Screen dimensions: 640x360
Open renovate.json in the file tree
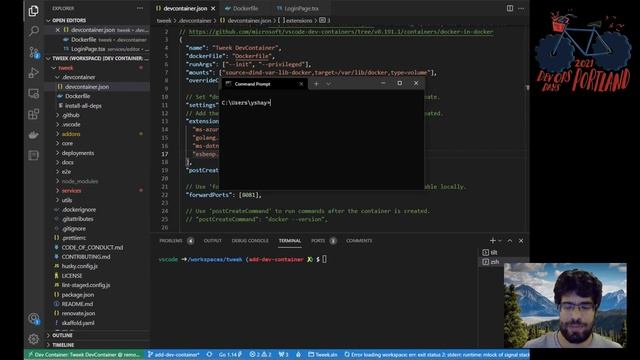click(x=78, y=313)
